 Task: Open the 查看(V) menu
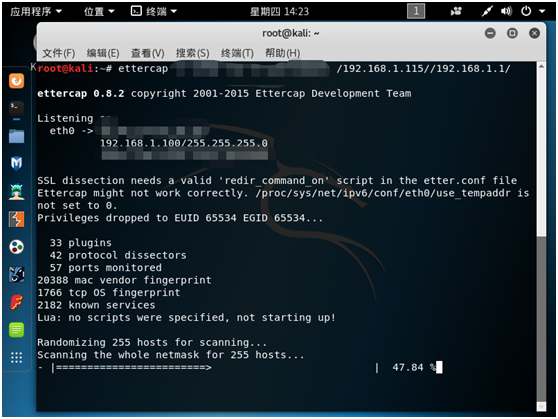pyautogui.click(x=148, y=53)
